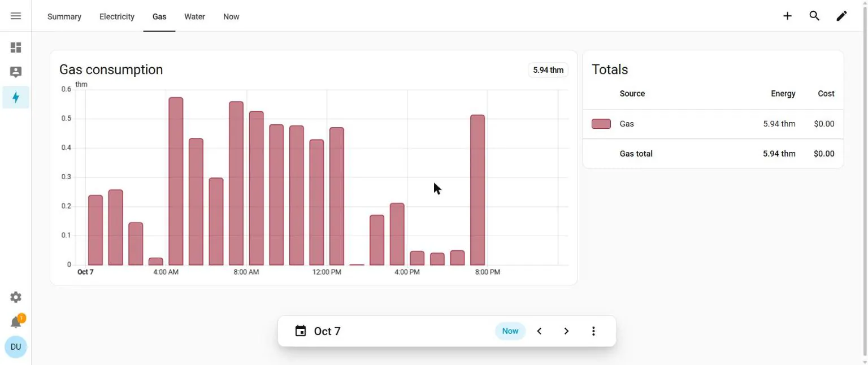
Task: Open the Overview dashboard sidebar icon
Action: click(16, 47)
